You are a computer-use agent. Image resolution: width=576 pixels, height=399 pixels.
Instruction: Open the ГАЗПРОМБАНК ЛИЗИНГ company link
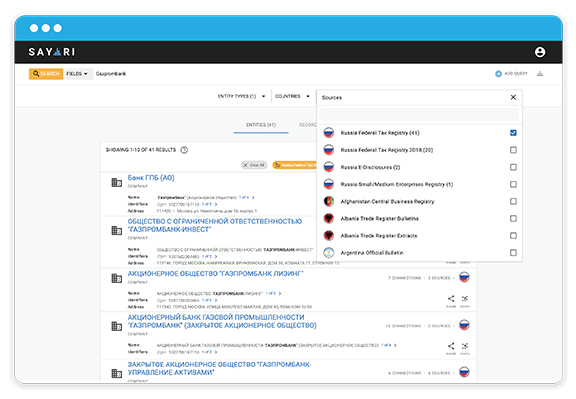(216, 274)
